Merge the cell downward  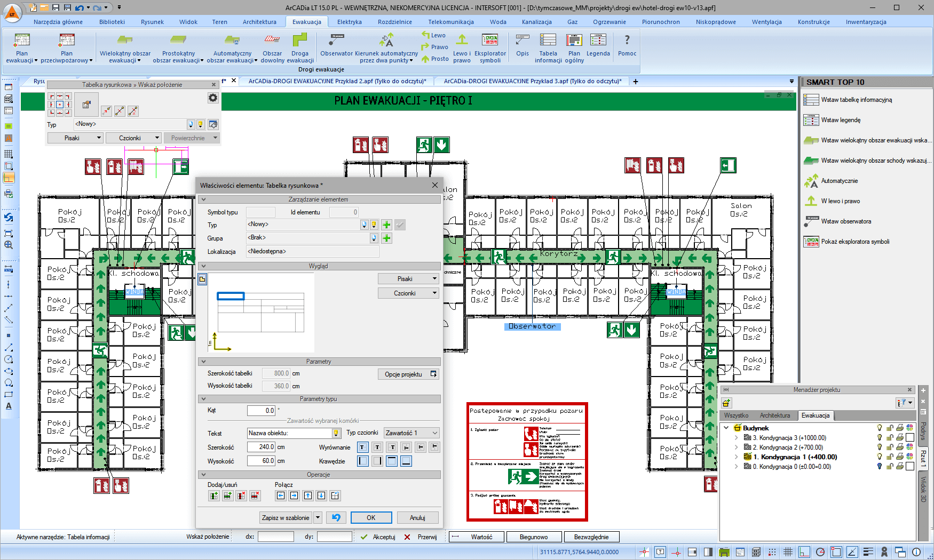click(x=321, y=495)
